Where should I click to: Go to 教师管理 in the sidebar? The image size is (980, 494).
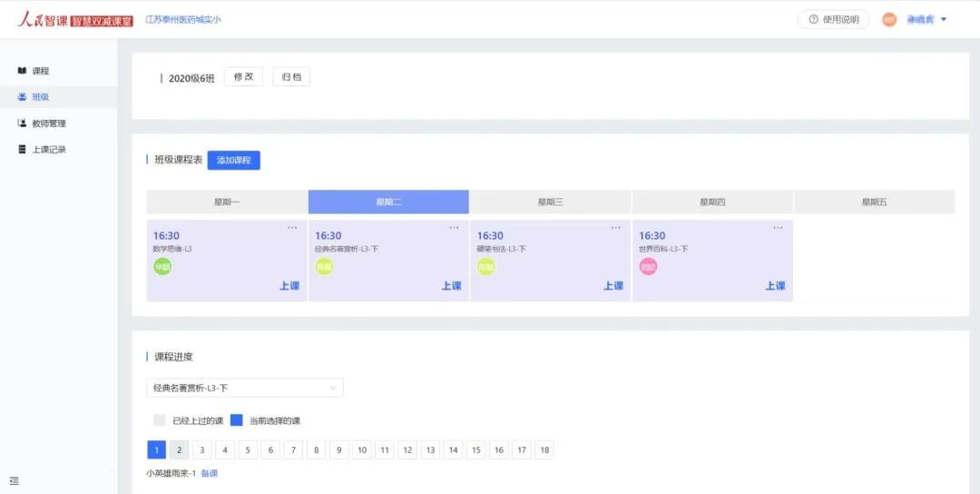[59, 123]
